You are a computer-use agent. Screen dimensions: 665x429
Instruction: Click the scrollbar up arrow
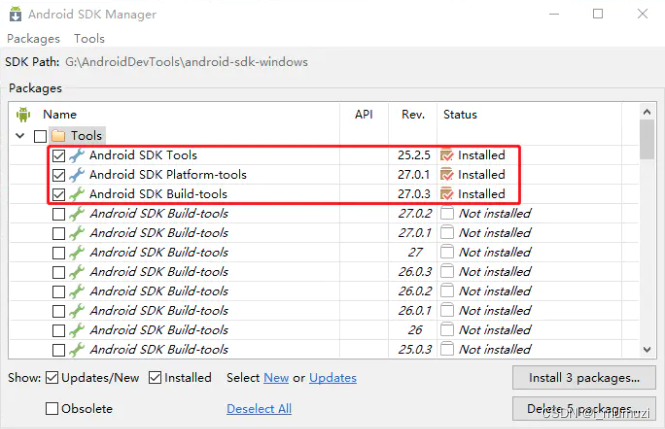click(647, 112)
